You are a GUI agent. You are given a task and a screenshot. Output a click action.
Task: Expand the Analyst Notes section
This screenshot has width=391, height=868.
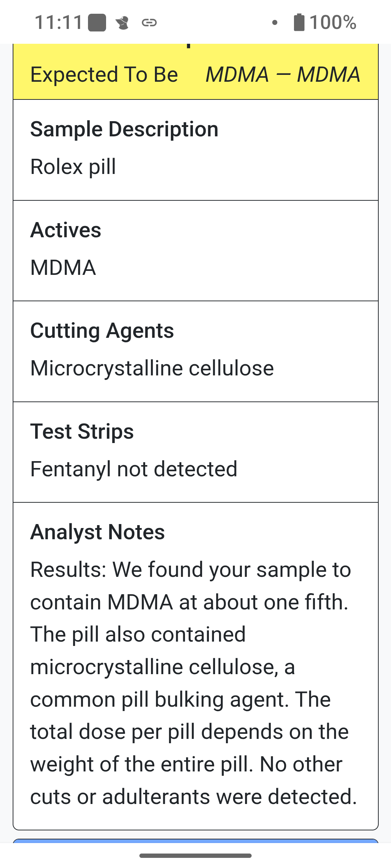[97, 532]
